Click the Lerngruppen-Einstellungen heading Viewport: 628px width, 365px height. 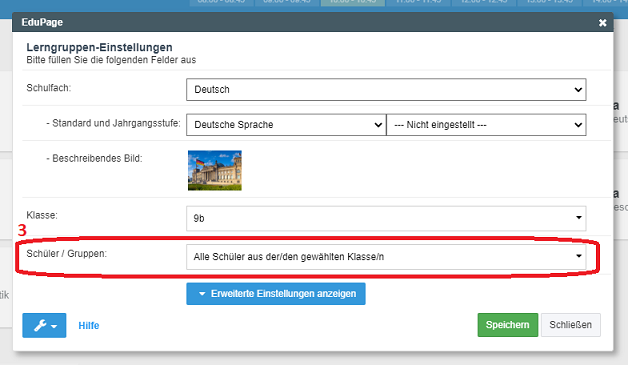(x=99, y=47)
